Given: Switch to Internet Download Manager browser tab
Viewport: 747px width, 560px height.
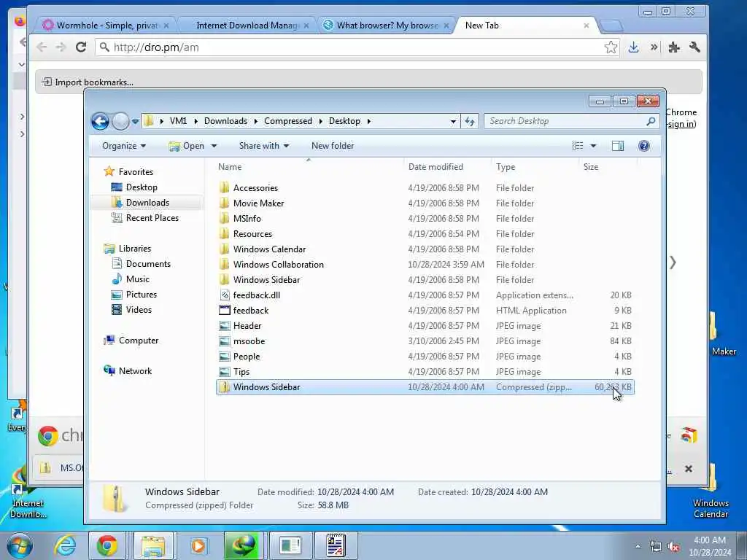Looking at the screenshot, I should click(247, 26).
